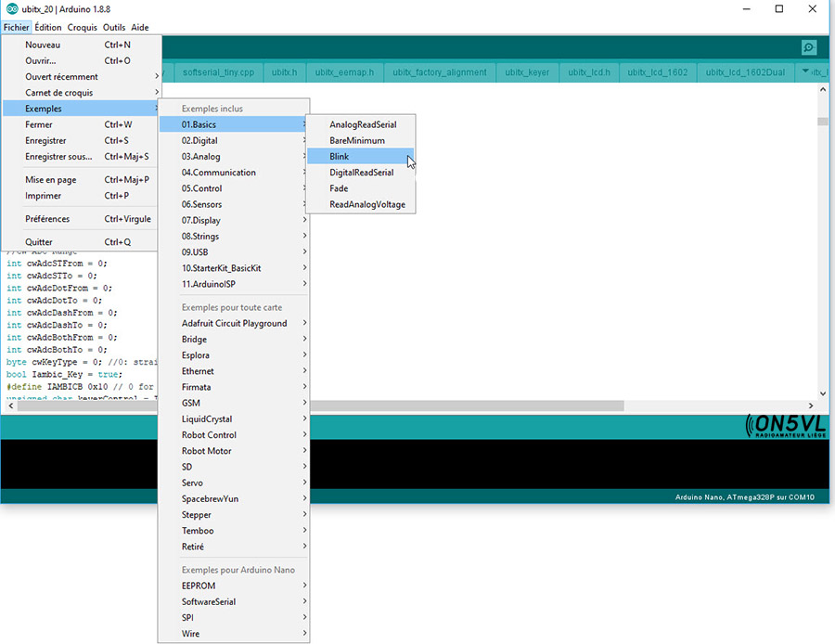Open the DigitalReadSerial example
The image size is (835, 644).
tap(361, 173)
